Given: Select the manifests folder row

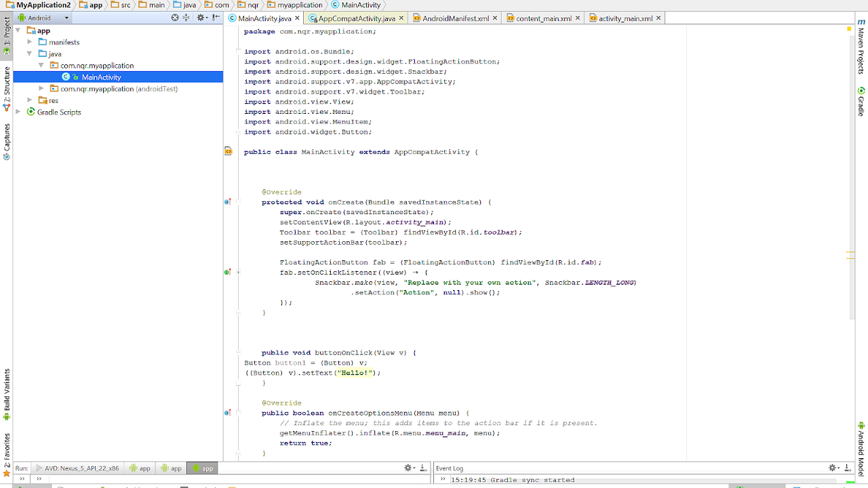Looking at the screenshot, I should click(x=118, y=42).
